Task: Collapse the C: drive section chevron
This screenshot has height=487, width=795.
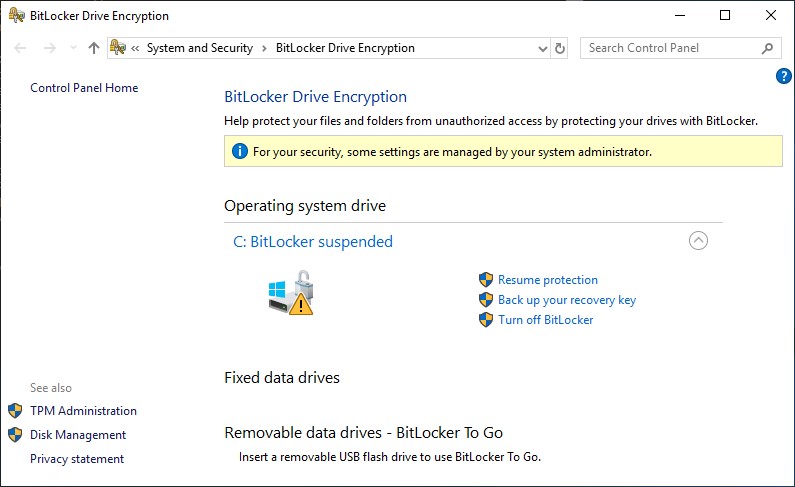Action: click(698, 241)
